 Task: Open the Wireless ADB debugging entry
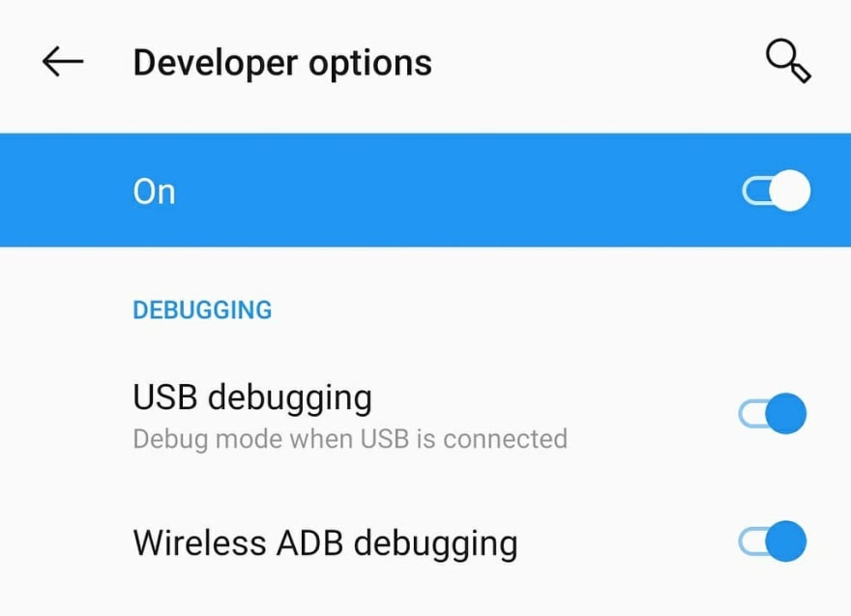click(425, 543)
